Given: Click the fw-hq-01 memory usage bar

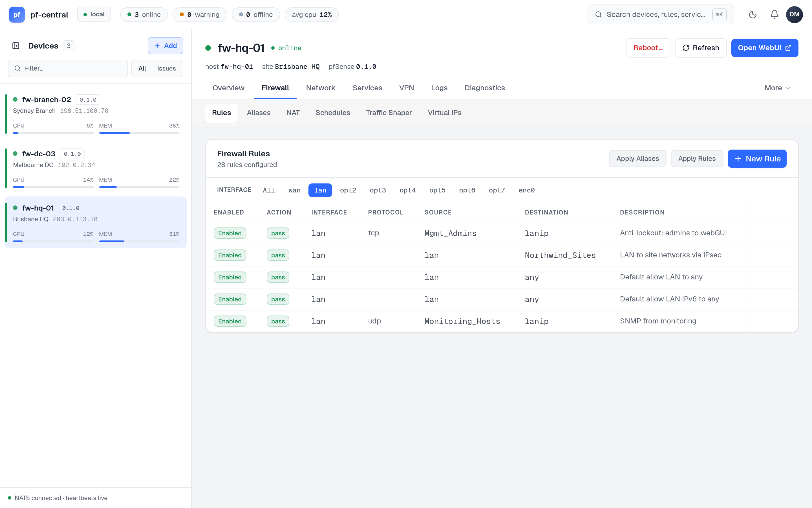Looking at the screenshot, I should pos(139,241).
